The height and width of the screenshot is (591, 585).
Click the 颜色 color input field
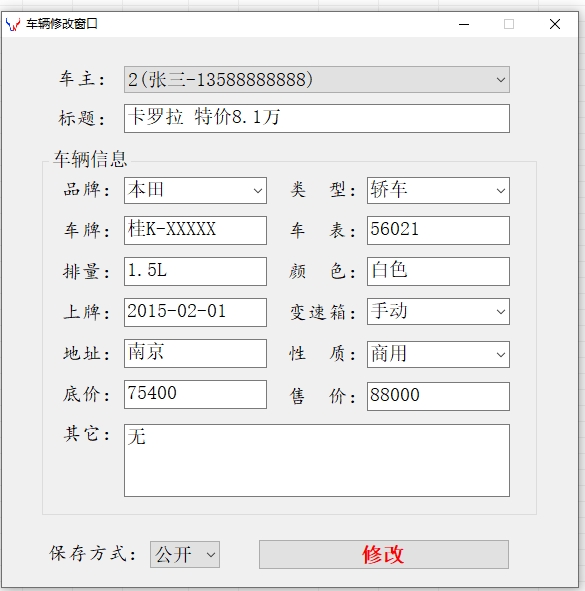tap(438, 271)
